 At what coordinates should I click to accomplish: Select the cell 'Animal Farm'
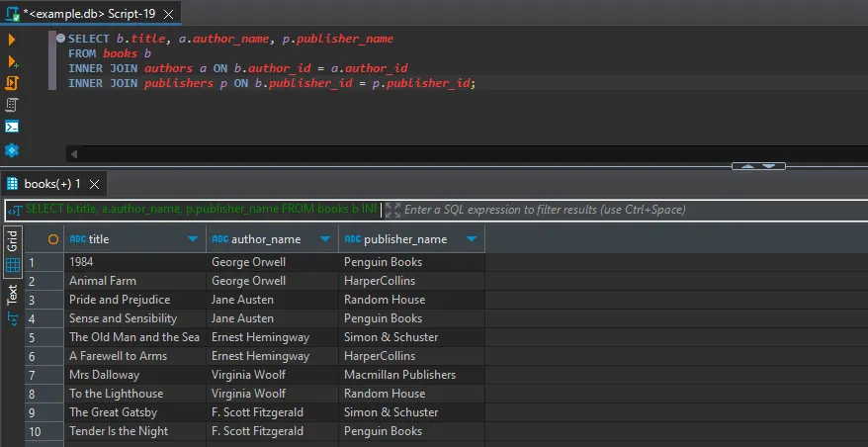(x=135, y=281)
